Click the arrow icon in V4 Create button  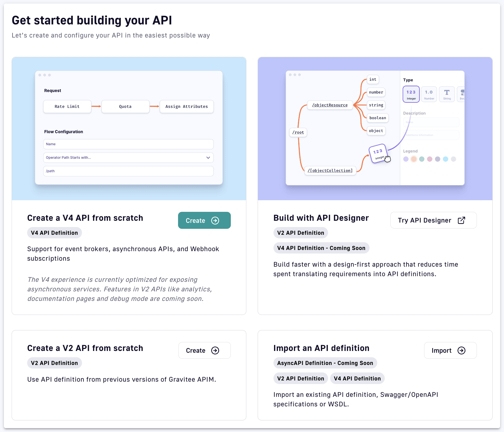215,220
